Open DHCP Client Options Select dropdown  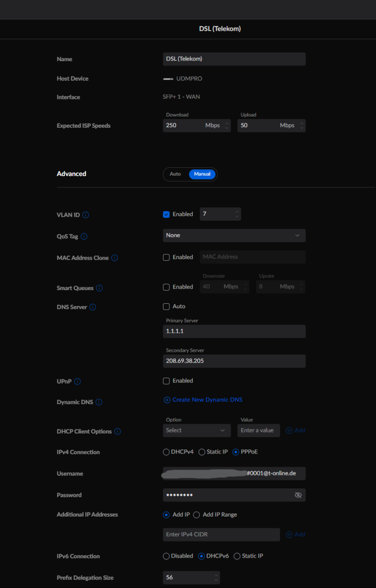click(x=196, y=430)
